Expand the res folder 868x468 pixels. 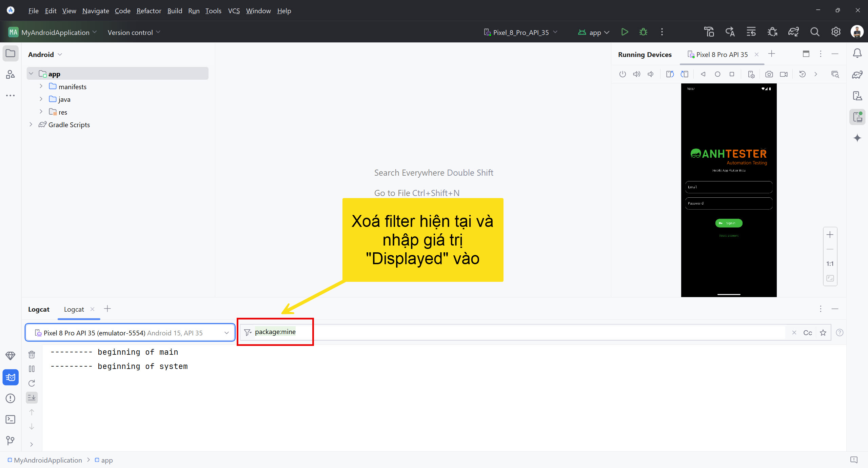(x=41, y=112)
